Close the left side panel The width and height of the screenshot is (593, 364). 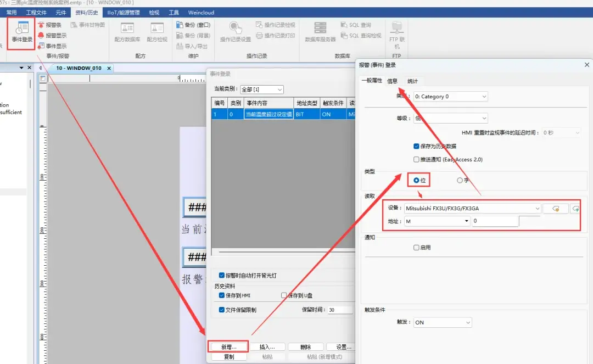pyautogui.click(x=30, y=68)
